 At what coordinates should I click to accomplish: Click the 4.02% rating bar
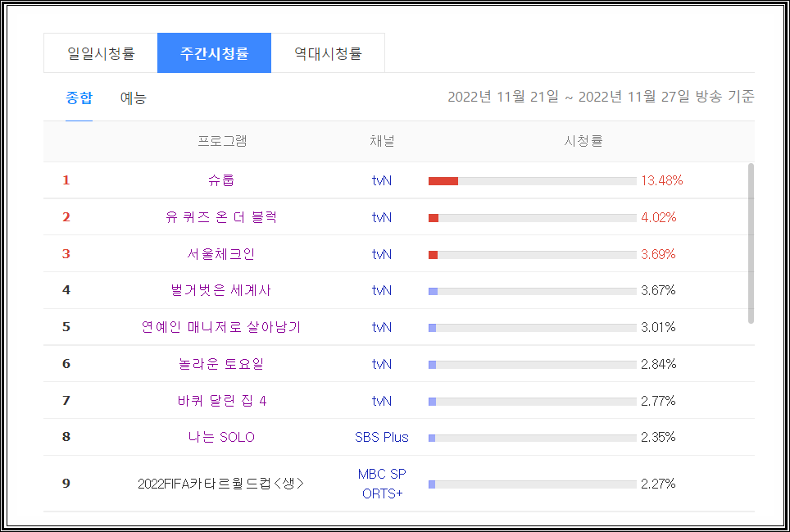533,218
